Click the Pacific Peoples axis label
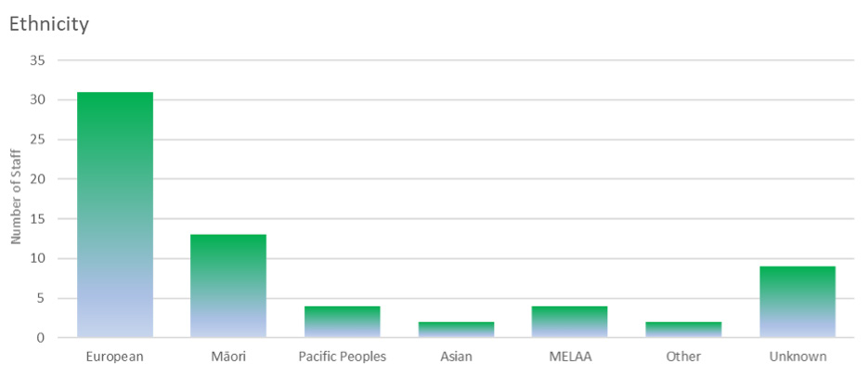Image resolution: width=868 pixels, height=390 pixels. 342,357
